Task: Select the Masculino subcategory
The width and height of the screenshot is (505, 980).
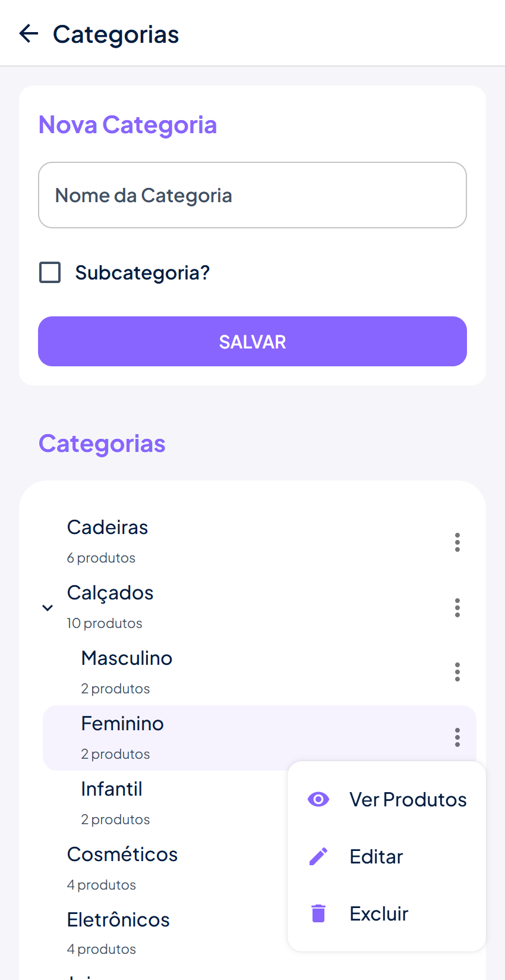Action: click(127, 659)
